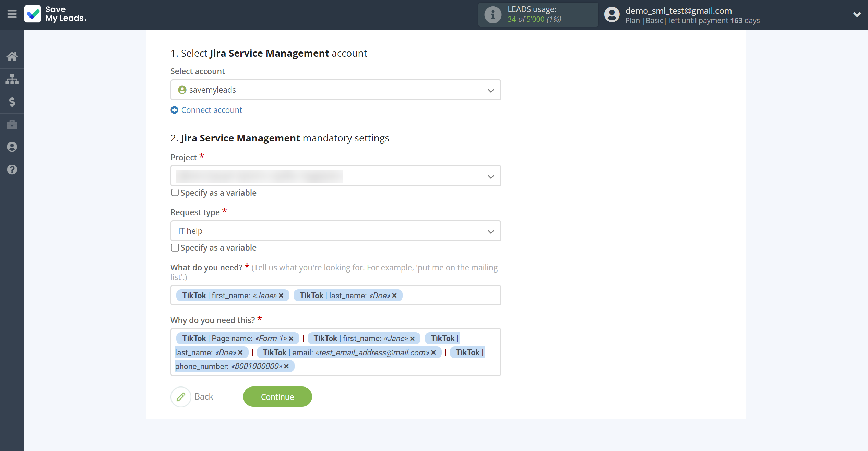Image resolution: width=868 pixels, height=451 pixels.
Task: Remove last_name Doe tag from What do you need
Action: (394, 296)
